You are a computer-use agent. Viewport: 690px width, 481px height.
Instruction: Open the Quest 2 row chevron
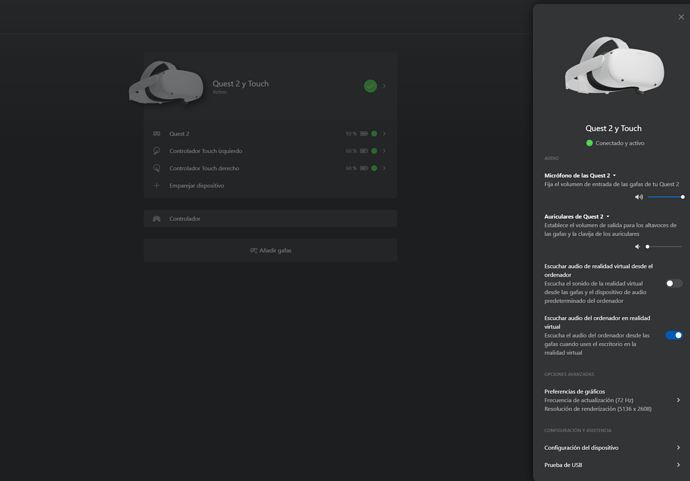pos(384,134)
